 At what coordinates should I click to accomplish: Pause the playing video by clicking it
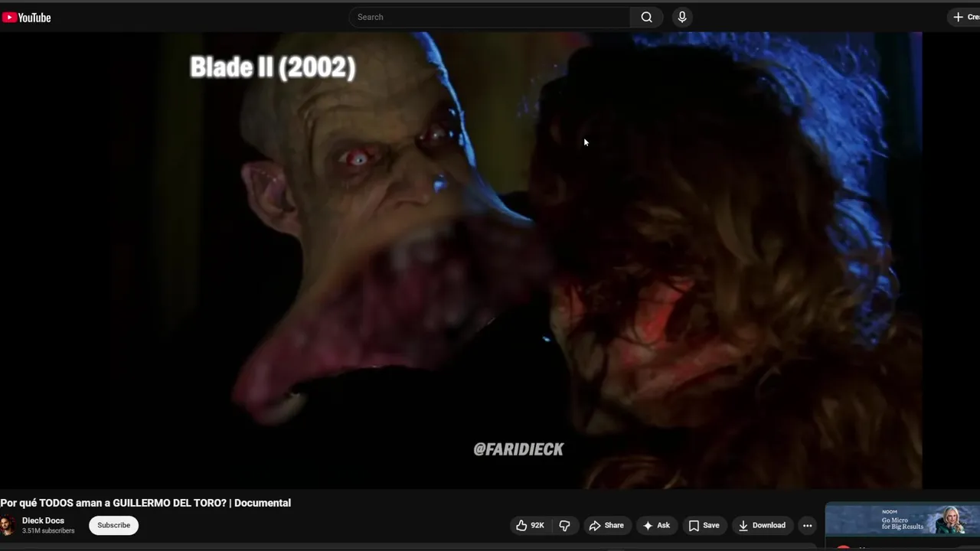click(x=461, y=260)
